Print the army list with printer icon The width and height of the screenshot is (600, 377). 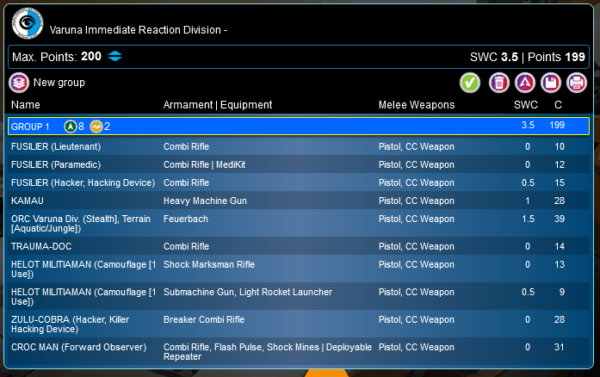577,83
